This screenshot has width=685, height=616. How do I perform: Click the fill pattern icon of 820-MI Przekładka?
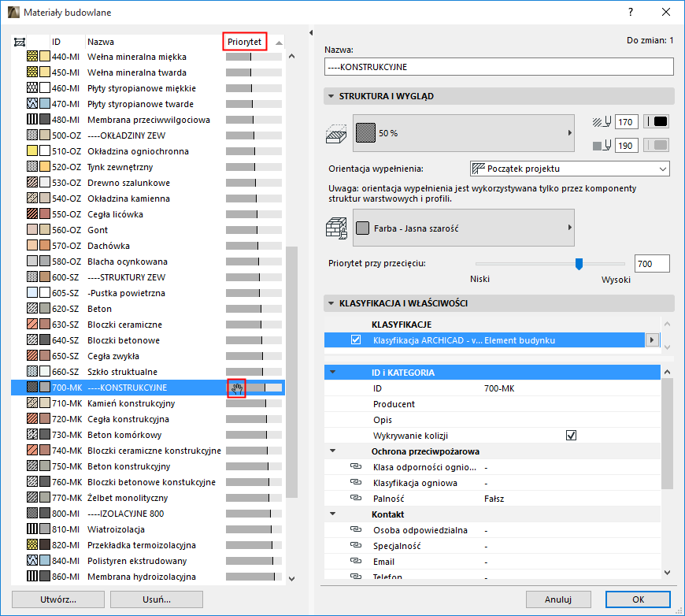(x=32, y=544)
